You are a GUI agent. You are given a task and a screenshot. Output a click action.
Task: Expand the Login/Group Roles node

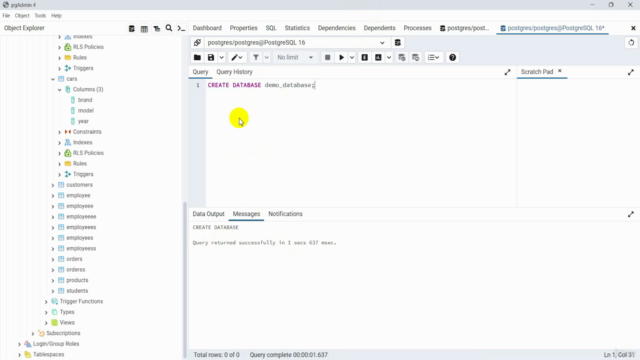click(x=19, y=344)
